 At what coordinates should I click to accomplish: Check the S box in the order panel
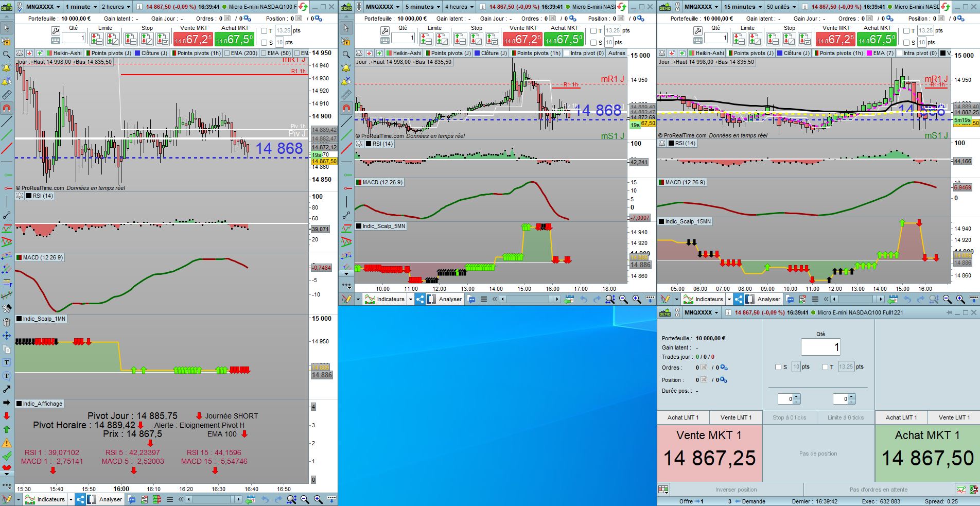778,367
